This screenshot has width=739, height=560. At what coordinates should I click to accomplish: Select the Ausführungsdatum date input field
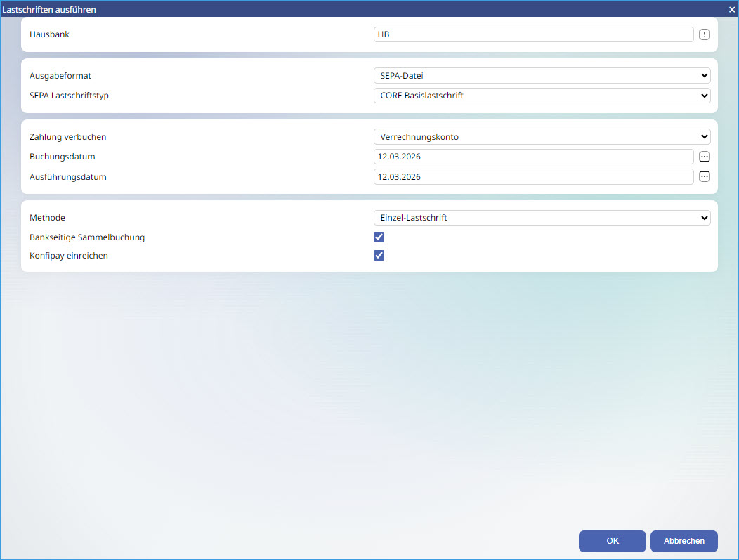pos(533,176)
